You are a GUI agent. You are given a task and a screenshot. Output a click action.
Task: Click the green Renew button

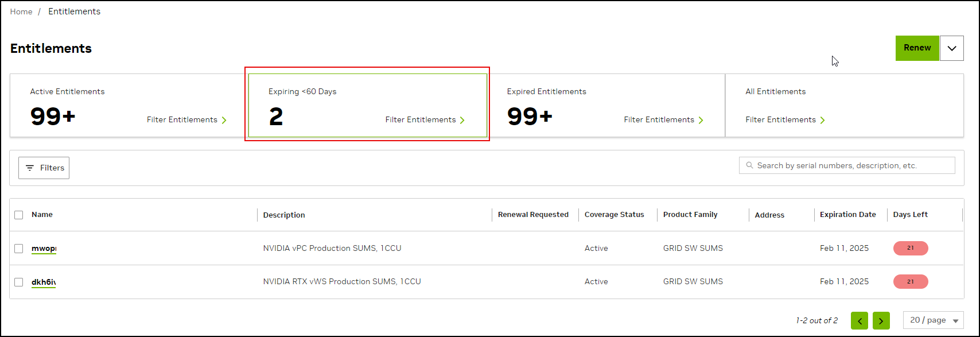point(917,48)
